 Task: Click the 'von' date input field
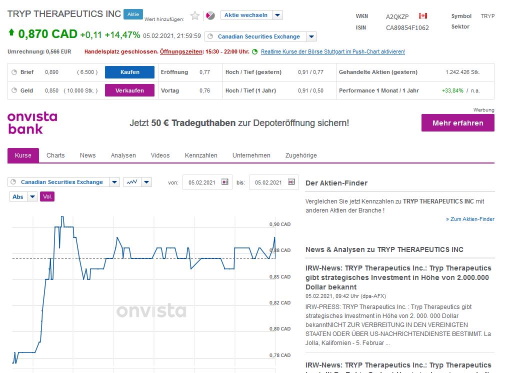(x=202, y=182)
